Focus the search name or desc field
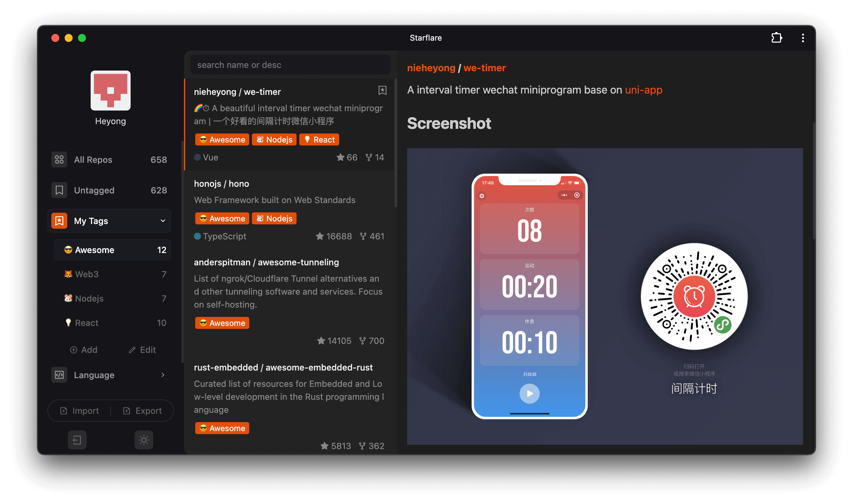The width and height of the screenshot is (853, 504). pyautogui.click(x=290, y=65)
